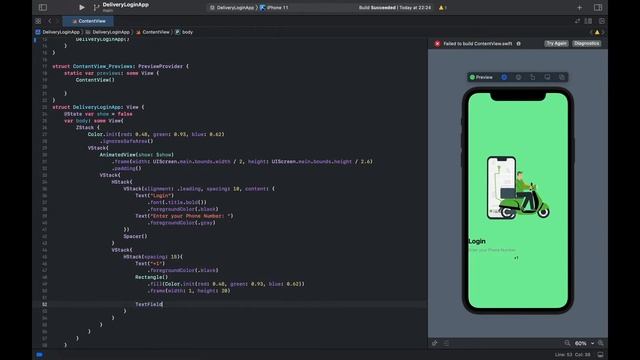The height and width of the screenshot is (360, 640).
Task: Add an editor on the right
Action: point(602,21)
